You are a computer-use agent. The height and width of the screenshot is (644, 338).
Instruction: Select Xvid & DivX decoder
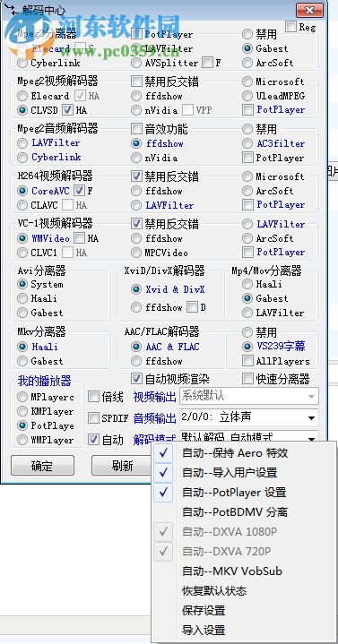136,289
